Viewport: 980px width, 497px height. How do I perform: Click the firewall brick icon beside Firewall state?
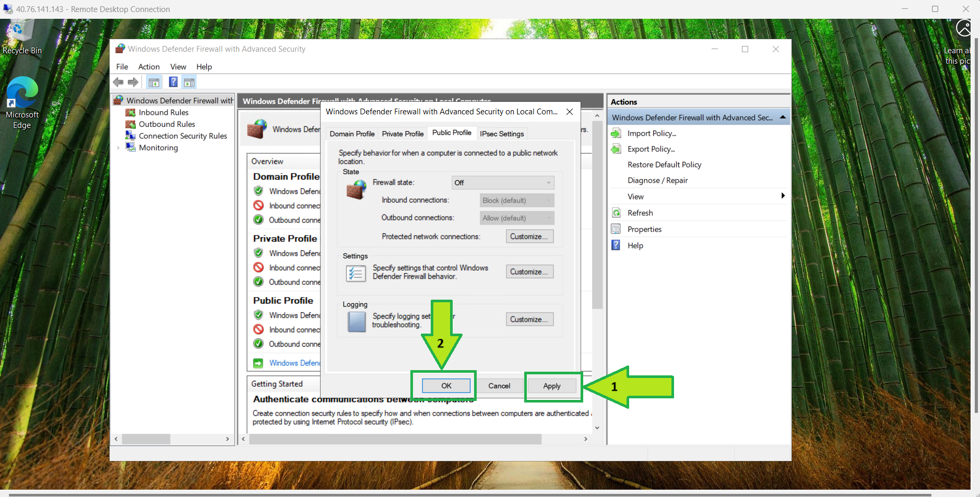click(x=357, y=189)
